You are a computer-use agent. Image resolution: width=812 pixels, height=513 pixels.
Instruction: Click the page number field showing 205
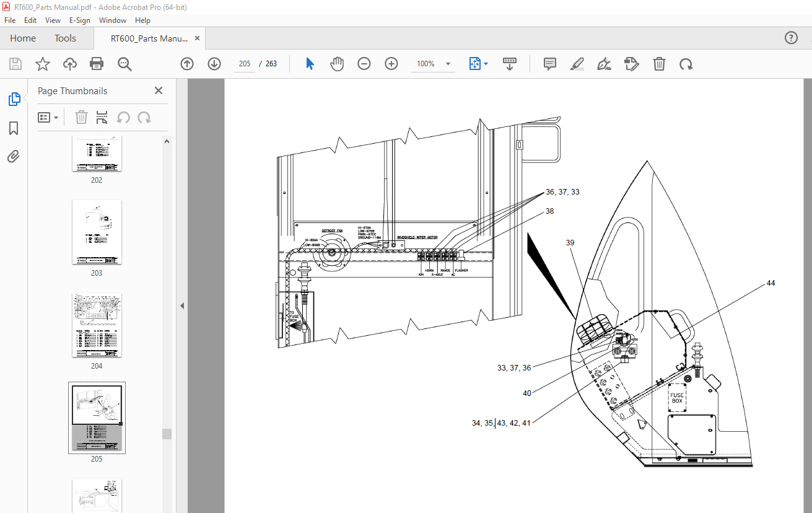245,64
